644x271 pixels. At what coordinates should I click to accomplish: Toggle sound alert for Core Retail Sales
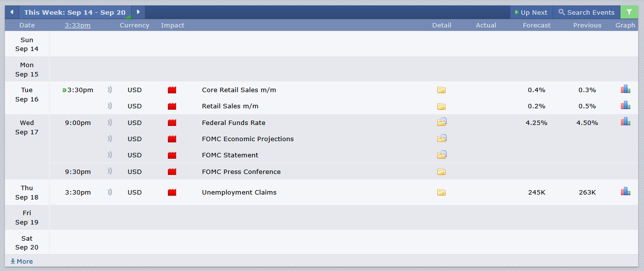(110, 90)
